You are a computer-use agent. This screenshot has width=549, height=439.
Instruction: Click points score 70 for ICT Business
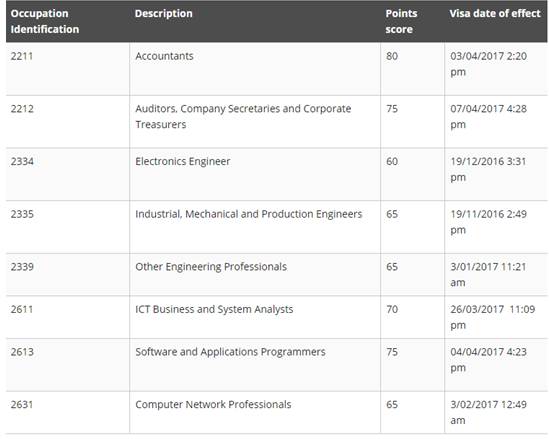coord(392,309)
